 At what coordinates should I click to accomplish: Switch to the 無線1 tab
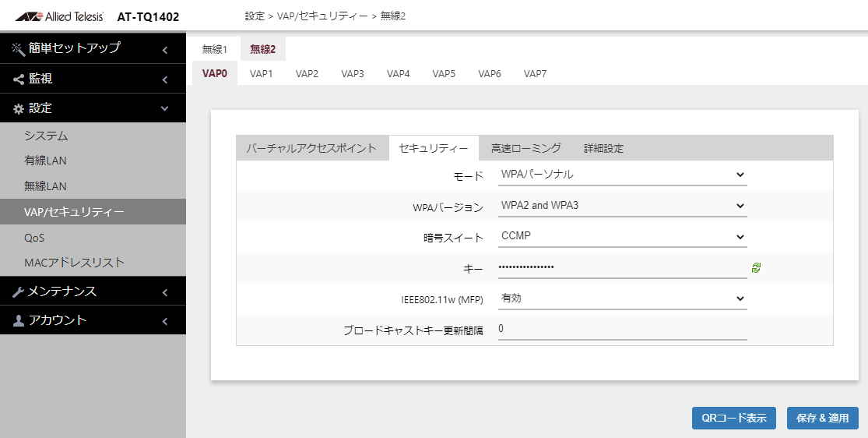(215, 49)
